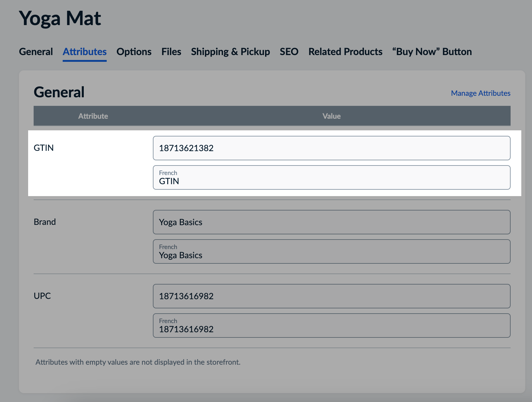Click the Yoga Mat page title

pos(60,18)
